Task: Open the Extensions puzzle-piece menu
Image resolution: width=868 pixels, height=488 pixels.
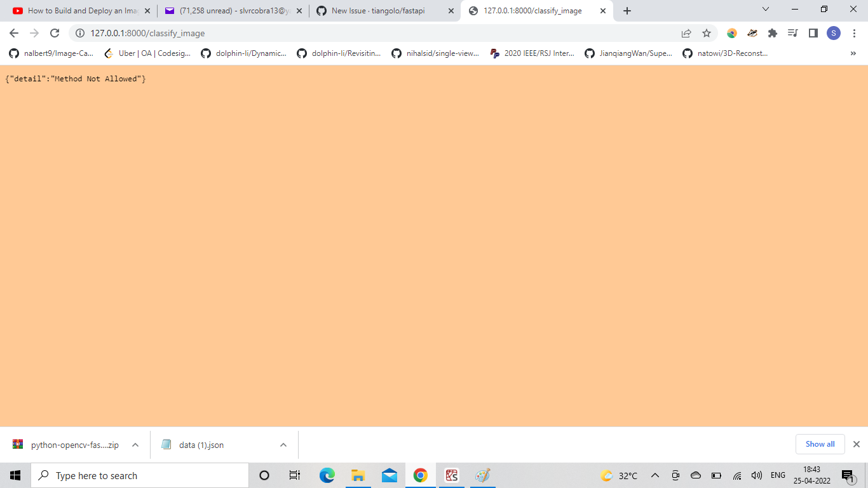Action: point(773,33)
